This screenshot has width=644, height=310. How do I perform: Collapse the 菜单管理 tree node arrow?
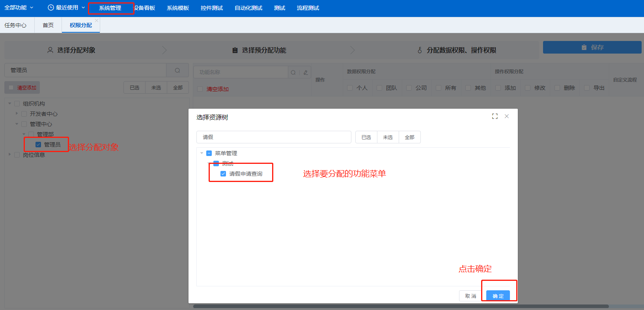tap(202, 153)
